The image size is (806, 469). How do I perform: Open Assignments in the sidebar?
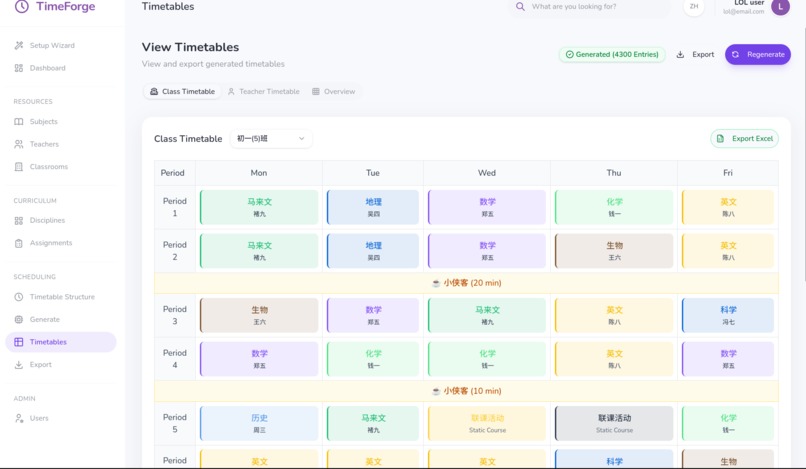61,243
